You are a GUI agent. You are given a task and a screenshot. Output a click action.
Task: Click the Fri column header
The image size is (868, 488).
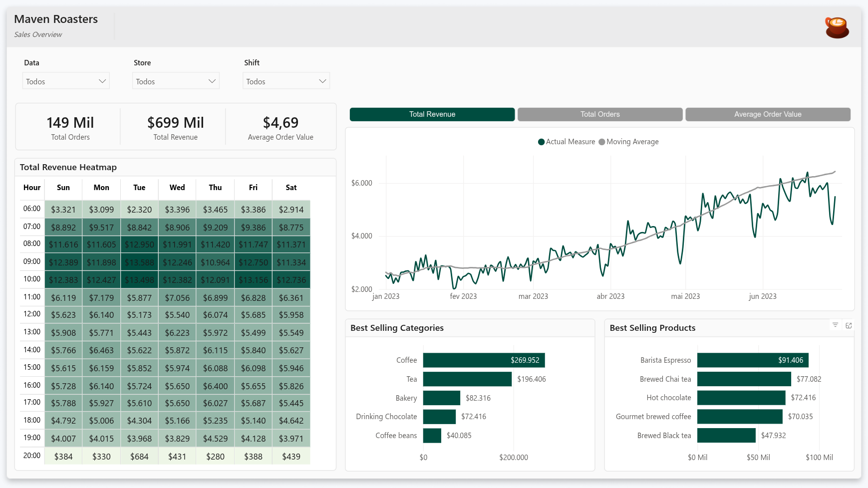[x=253, y=188]
